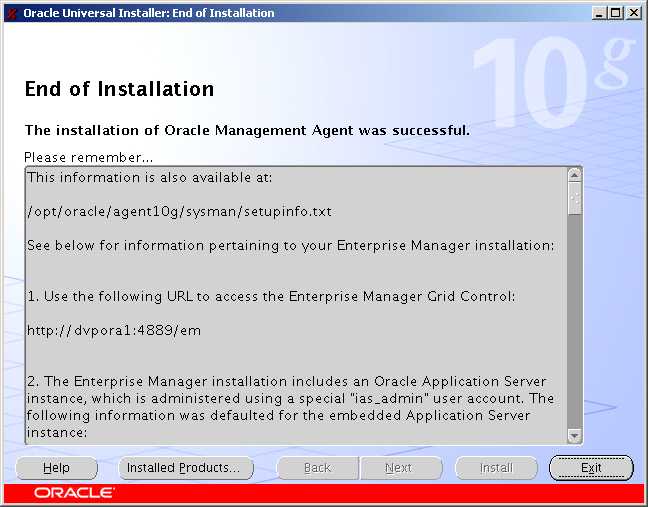Maximize the installer window
The height and width of the screenshot is (507, 648).
pyautogui.click(x=615, y=13)
